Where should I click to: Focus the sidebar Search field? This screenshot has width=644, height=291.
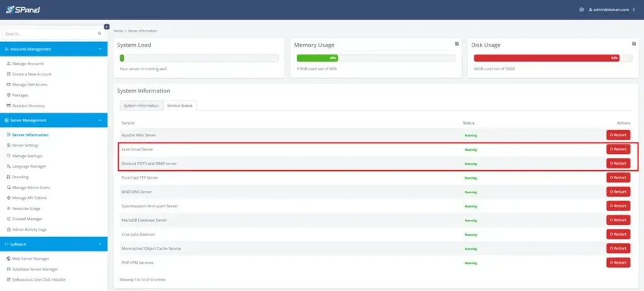(53, 34)
